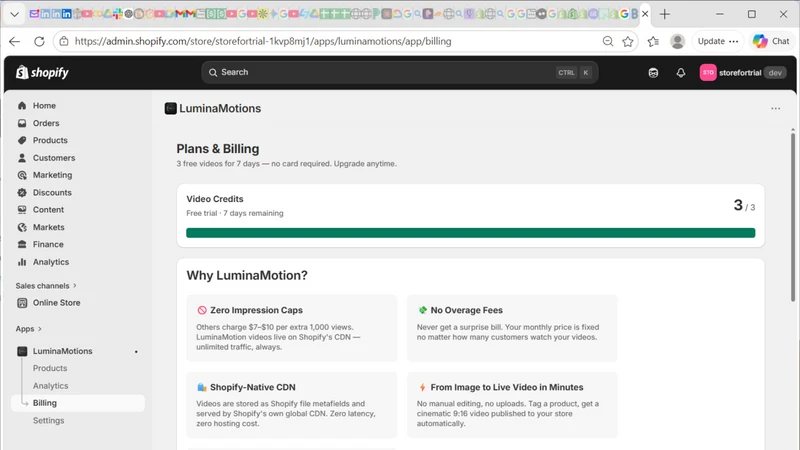Click the browser profile avatar
This screenshot has width=800, height=450.
(x=678, y=41)
